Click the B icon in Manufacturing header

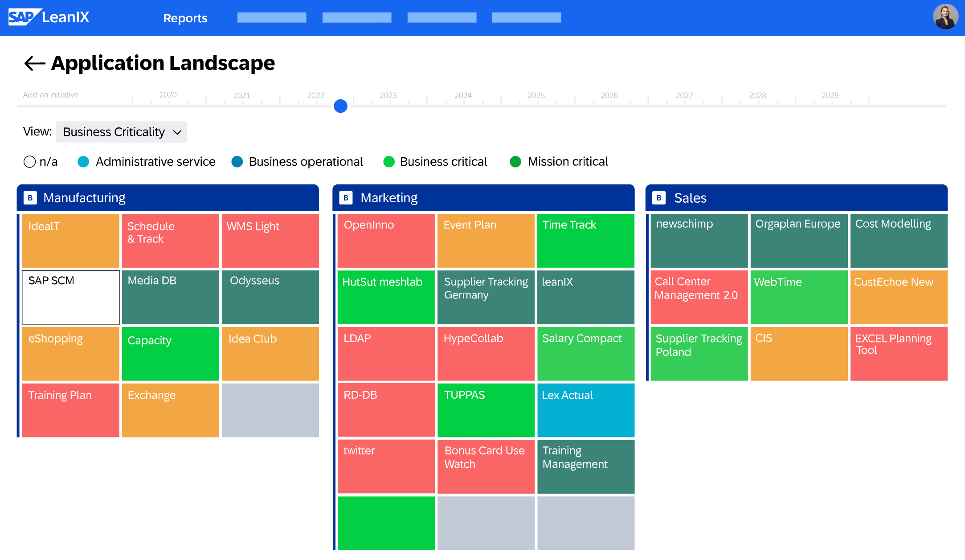click(30, 198)
